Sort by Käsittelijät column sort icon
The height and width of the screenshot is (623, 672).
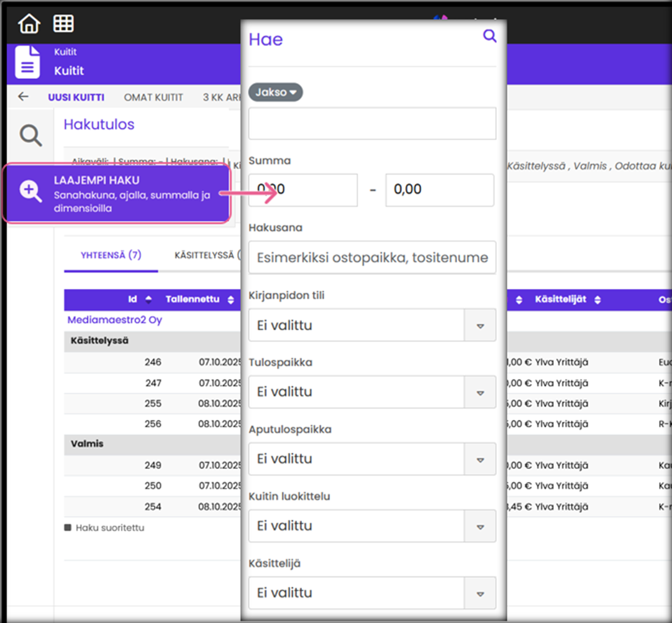coord(597,300)
